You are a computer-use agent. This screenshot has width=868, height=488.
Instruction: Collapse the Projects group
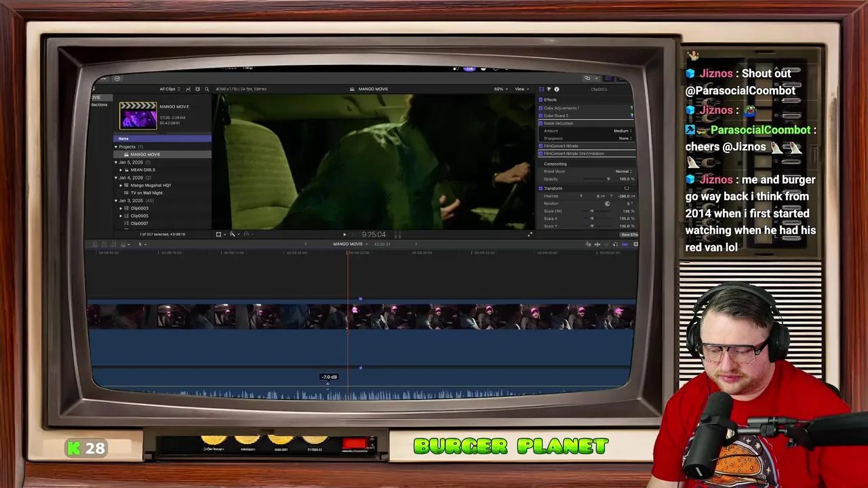click(116, 146)
